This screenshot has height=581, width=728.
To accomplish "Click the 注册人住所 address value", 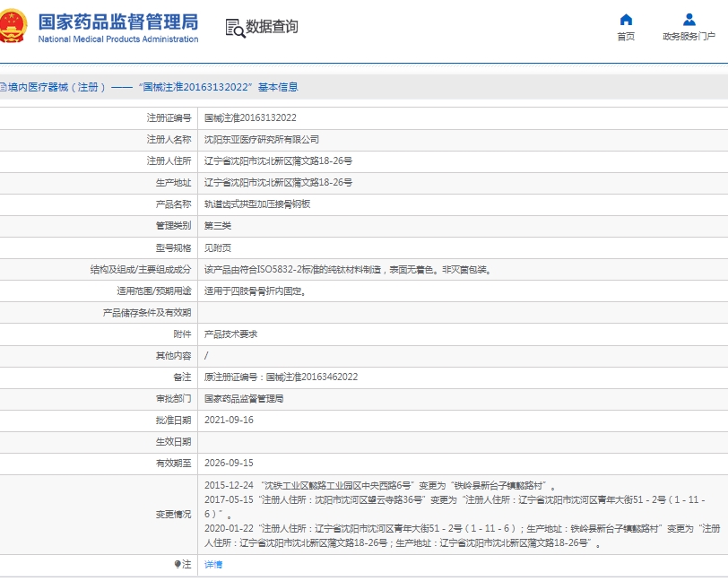I will click(278, 161).
